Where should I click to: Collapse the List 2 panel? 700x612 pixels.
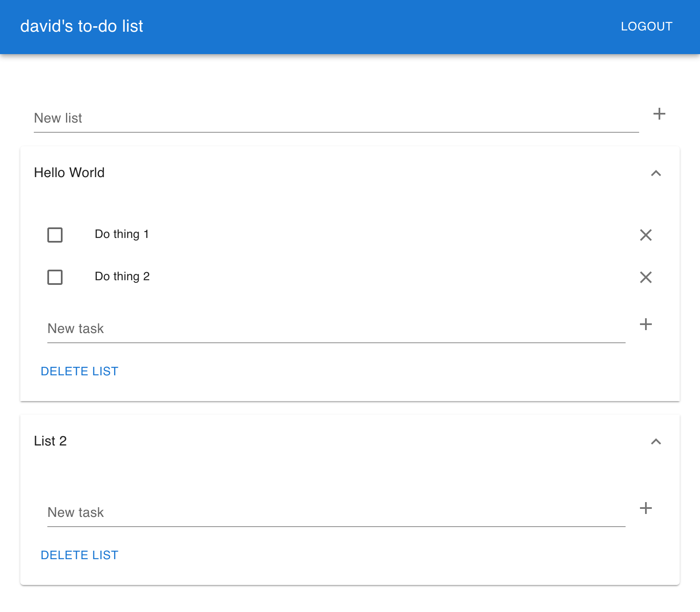pyautogui.click(x=656, y=441)
